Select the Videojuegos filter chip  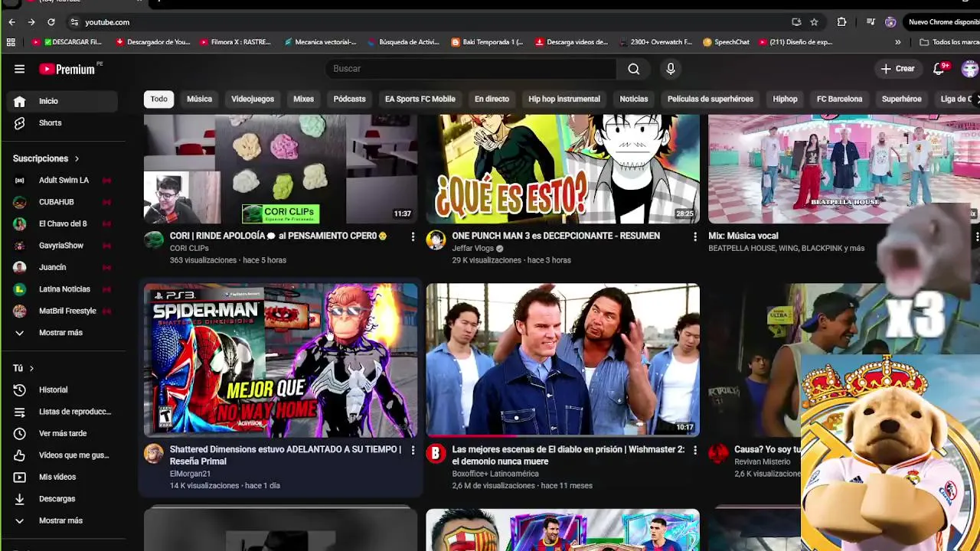click(253, 99)
